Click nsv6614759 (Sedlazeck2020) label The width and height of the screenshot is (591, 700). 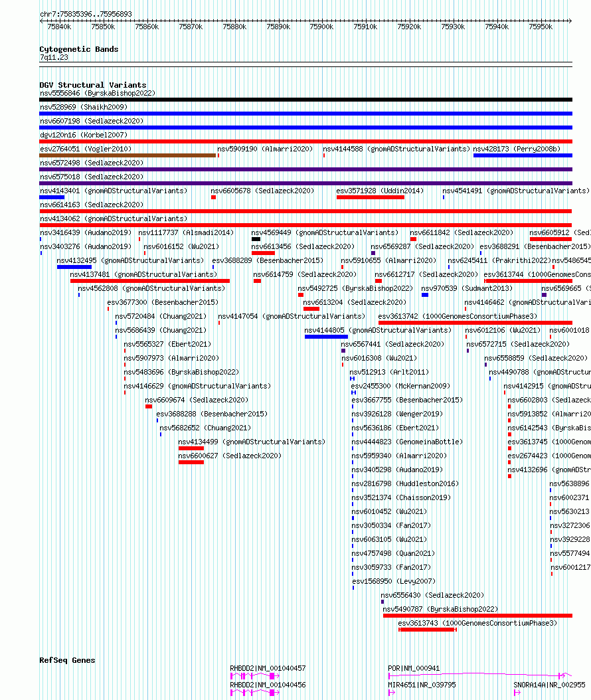pyautogui.click(x=305, y=274)
